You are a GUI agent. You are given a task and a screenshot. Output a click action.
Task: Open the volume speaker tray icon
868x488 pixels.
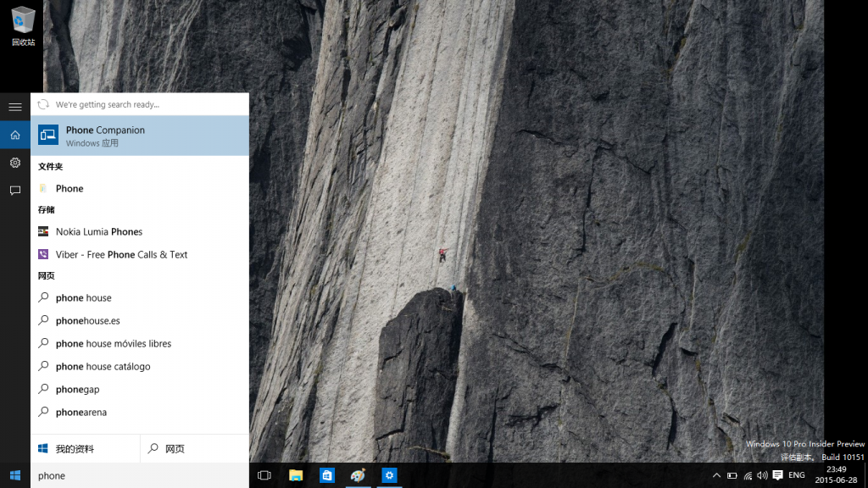(x=762, y=475)
